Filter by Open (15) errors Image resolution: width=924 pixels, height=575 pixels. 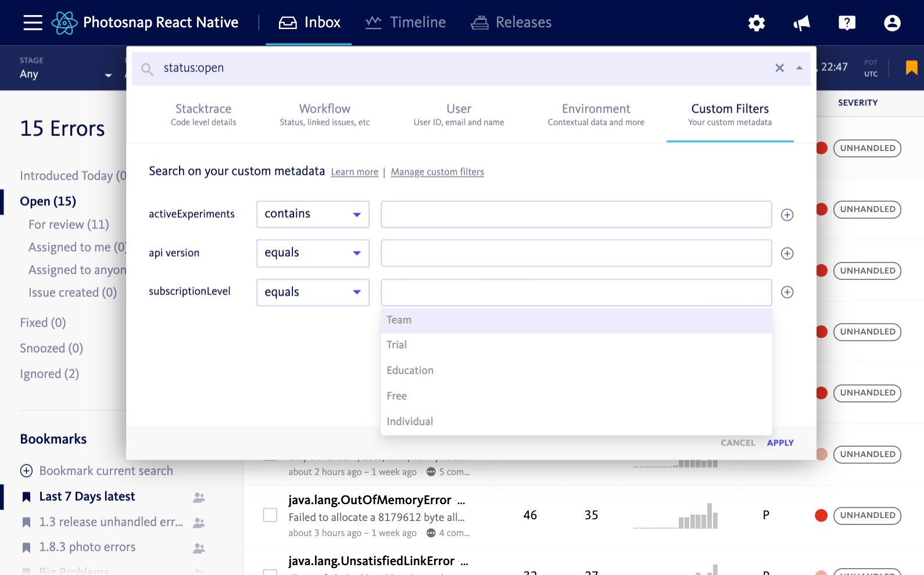point(48,202)
